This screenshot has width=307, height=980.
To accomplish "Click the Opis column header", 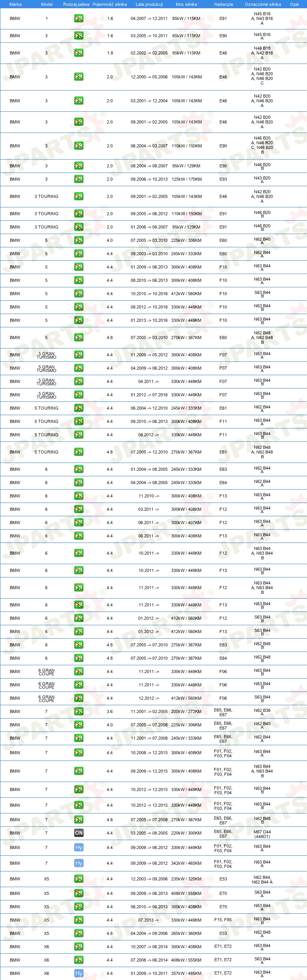I will [294, 4].
